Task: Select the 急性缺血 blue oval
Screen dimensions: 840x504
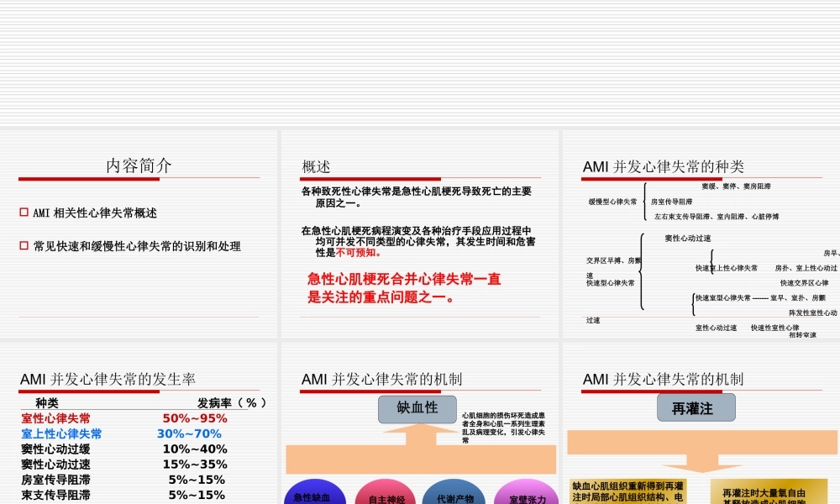Action: pos(315,496)
